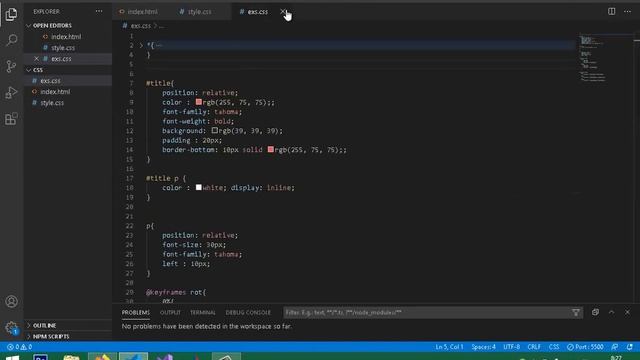
Task: Click line number 22 in the gutter
Action: click(x=129, y=226)
